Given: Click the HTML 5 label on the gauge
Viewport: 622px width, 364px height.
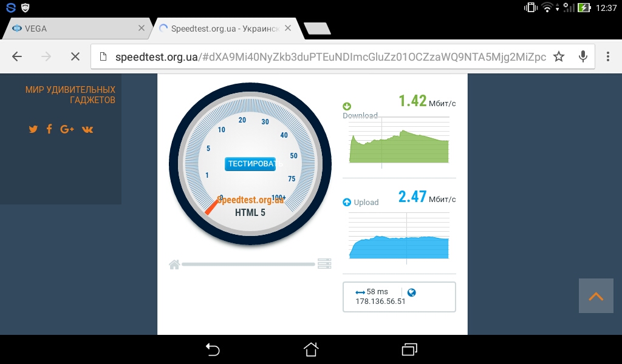Looking at the screenshot, I should [250, 213].
